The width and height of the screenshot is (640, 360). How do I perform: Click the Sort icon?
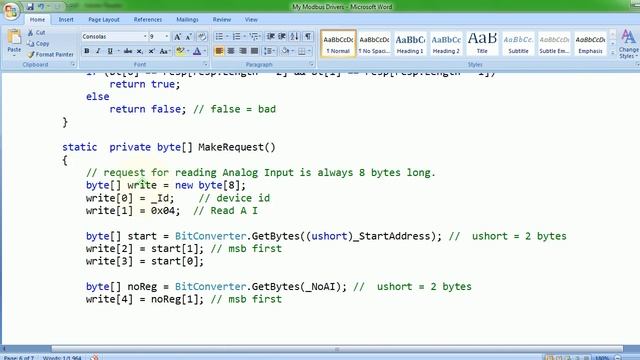click(x=294, y=37)
